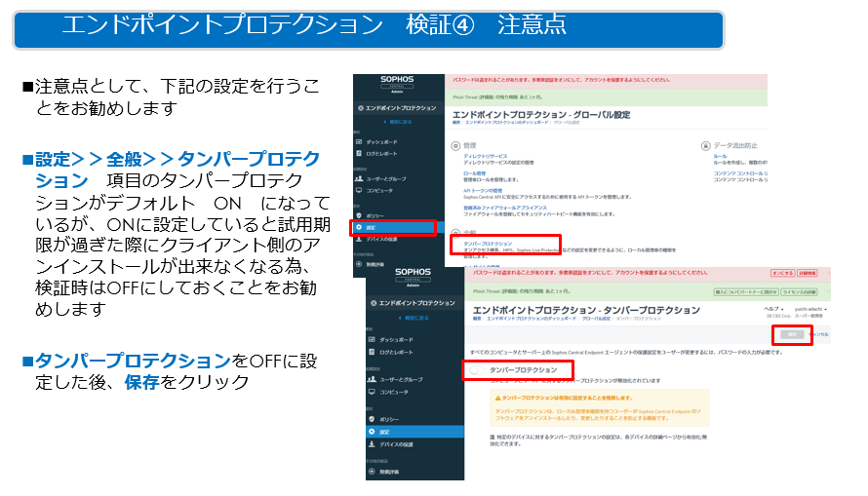The height and width of the screenshot is (496, 868).
Task: Open yuichi adachi account dropdown
Action: click(x=810, y=309)
